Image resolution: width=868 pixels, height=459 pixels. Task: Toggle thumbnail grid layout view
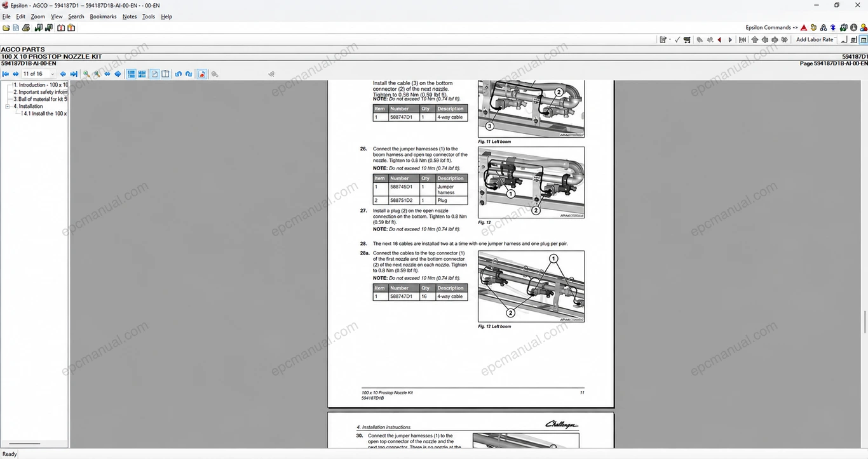point(142,74)
